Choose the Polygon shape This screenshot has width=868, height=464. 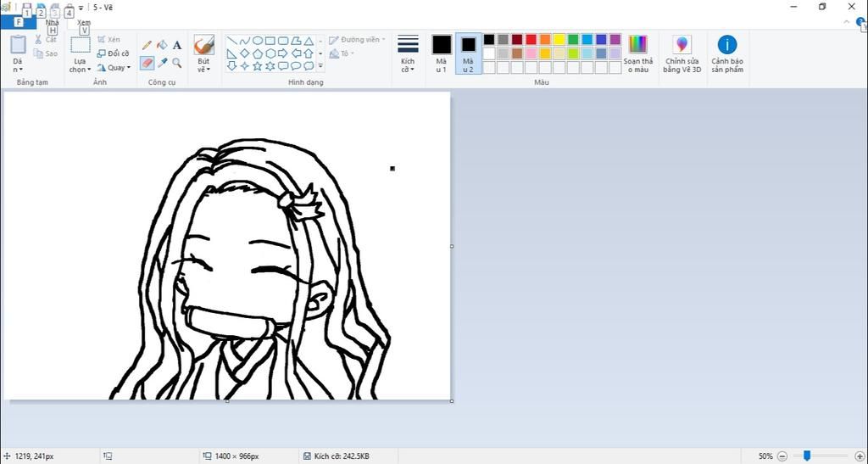(x=296, y=41)
